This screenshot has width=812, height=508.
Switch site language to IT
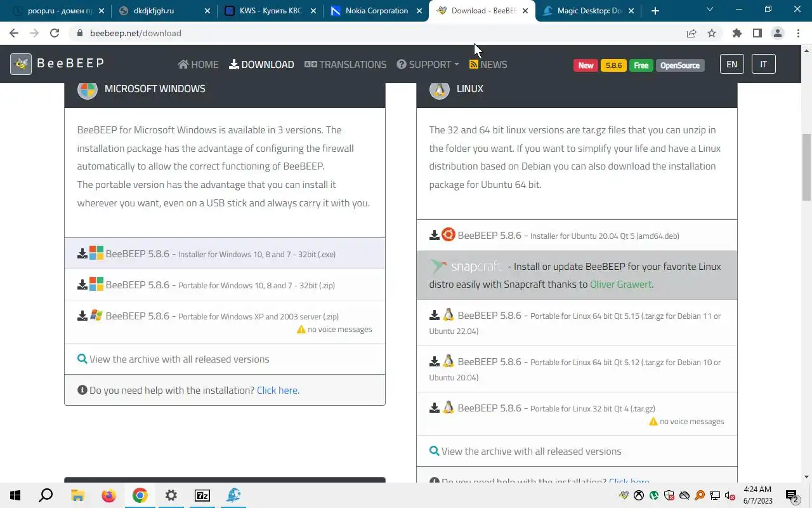(x=764, y=64)
